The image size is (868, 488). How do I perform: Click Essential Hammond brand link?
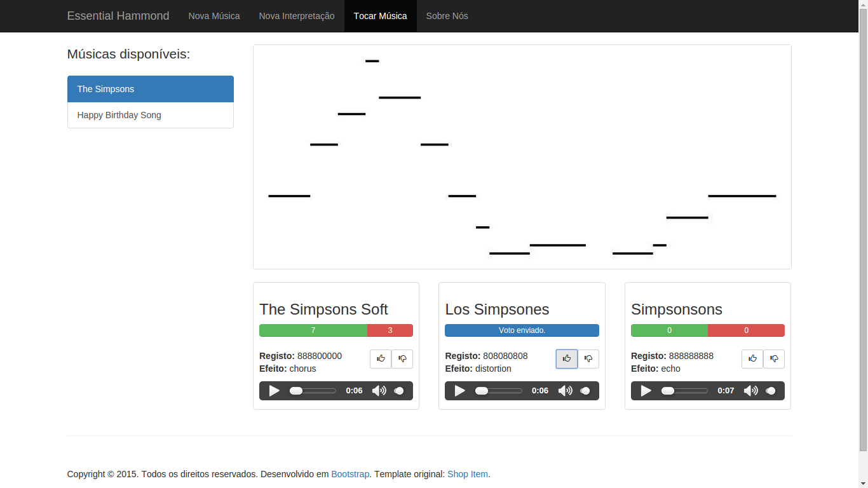118,16
